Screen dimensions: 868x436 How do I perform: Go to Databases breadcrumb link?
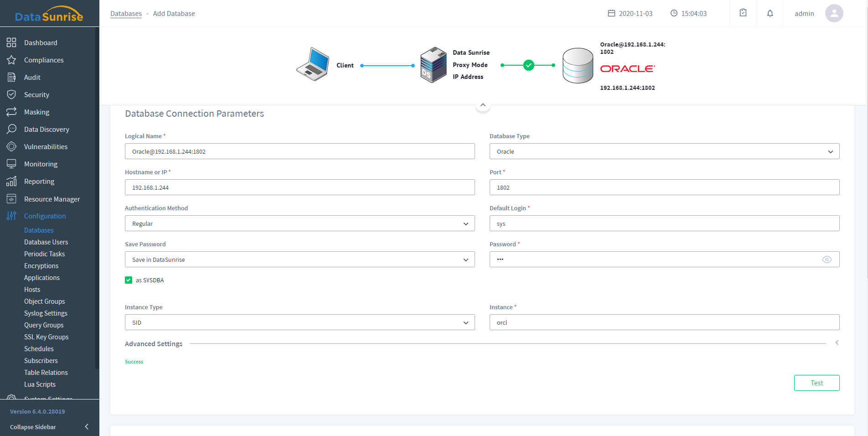[x=126, y=14]
